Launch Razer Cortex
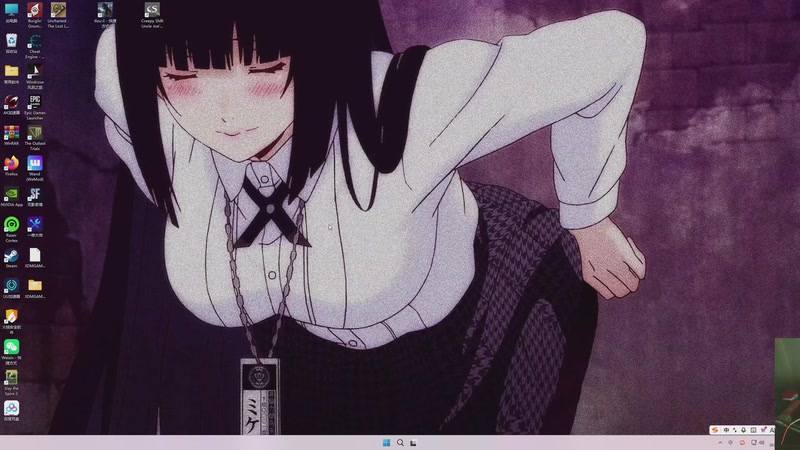Viewport: 800px width, 450px height. [x=11, y=230]
